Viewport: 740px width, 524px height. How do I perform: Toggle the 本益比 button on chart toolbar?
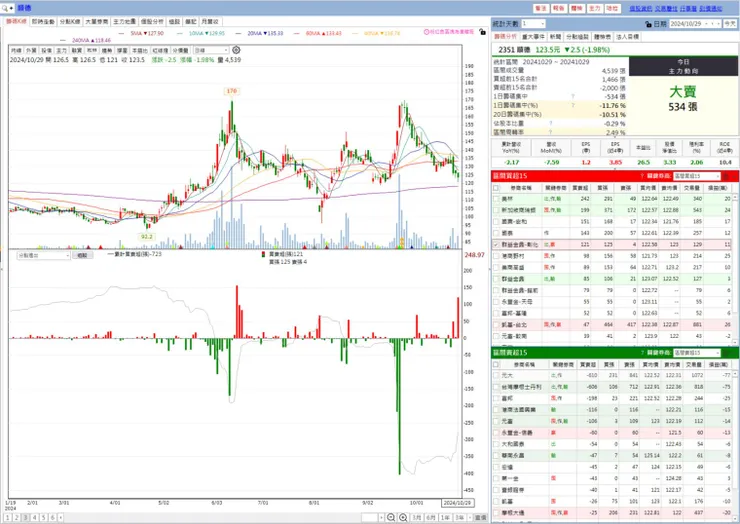click(140, 50)
